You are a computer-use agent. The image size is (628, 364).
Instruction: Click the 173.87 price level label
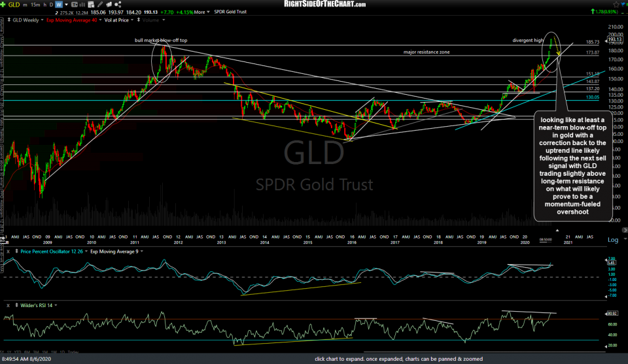pos(593,52)
